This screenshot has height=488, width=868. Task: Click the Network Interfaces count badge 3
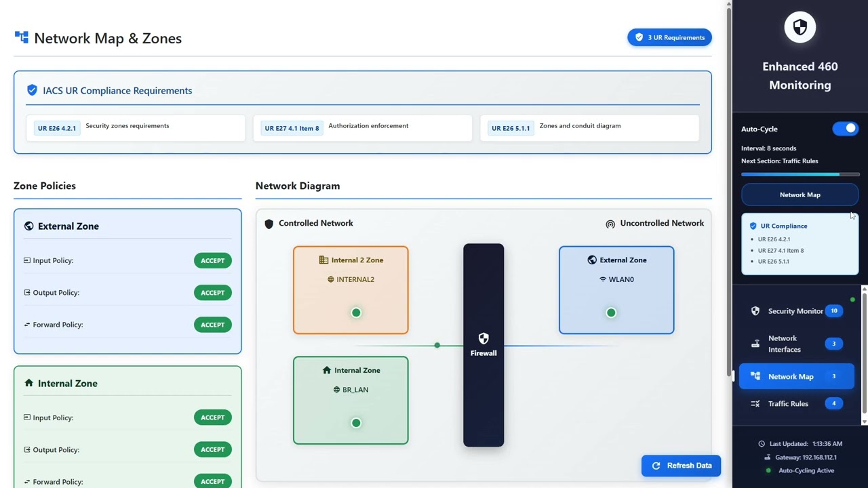click(x=834, y=344)
